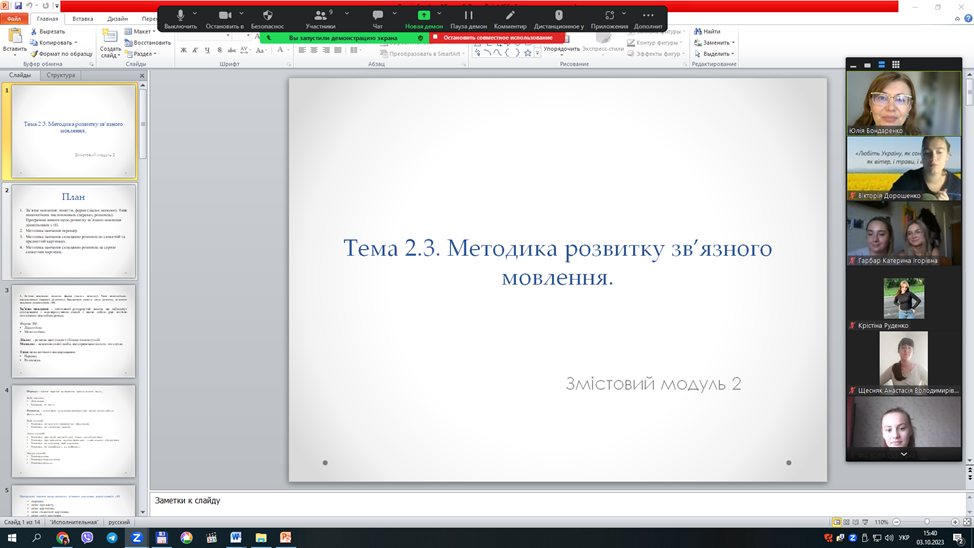
Task: Expand the Макет layout dropdown
Action: click(142, 31)
